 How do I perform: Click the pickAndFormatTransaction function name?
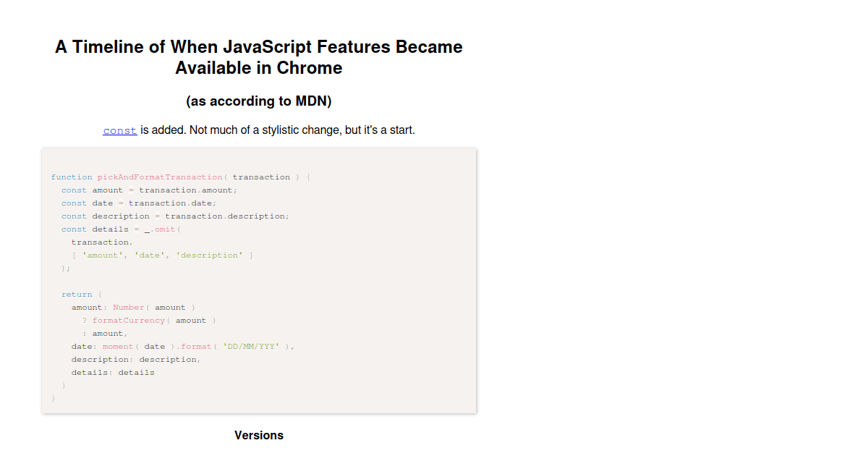coord(160,177)
